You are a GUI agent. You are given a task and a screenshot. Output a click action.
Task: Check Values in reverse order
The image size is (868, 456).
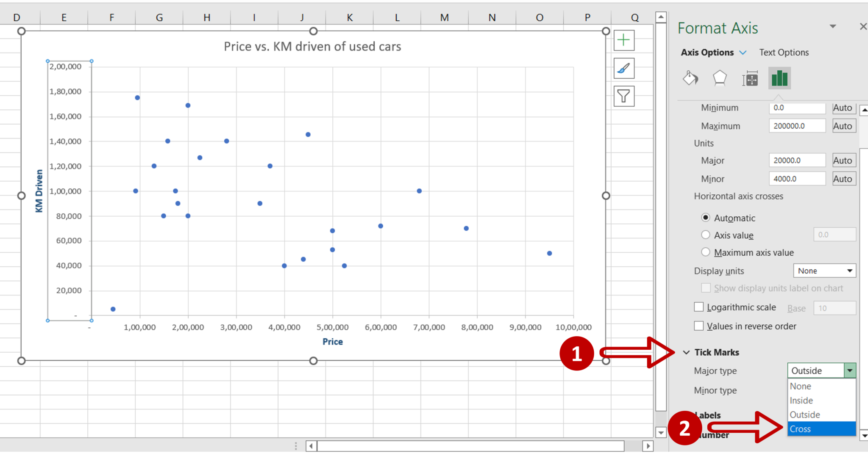698,326
